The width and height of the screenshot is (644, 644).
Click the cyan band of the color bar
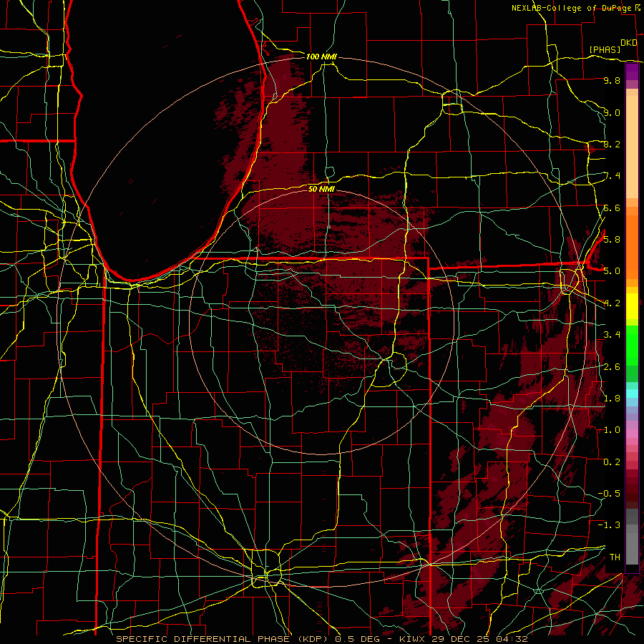[x=632, y=394]
